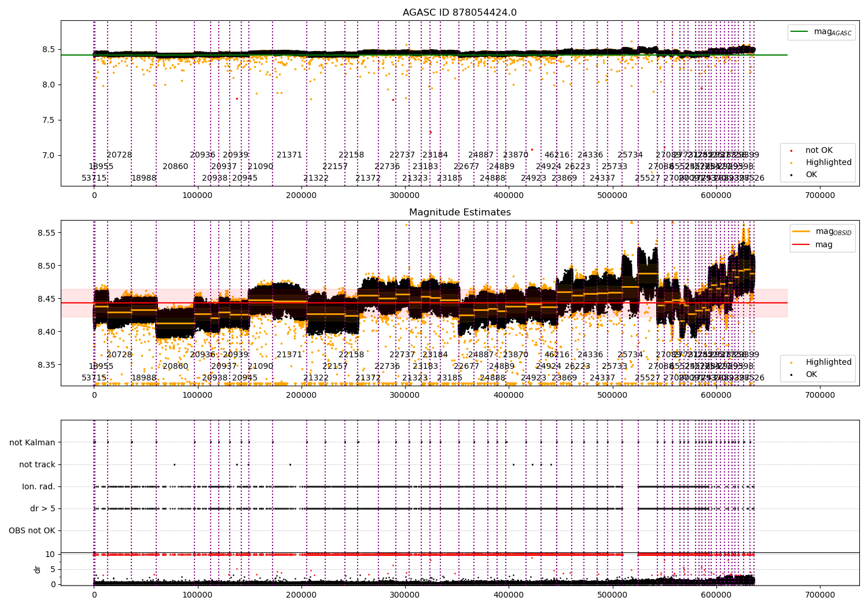Viewport: 868px width, 608px height.
Task: Click the 300000 x-axis tick of bottom plot
Action: [405, 595]
